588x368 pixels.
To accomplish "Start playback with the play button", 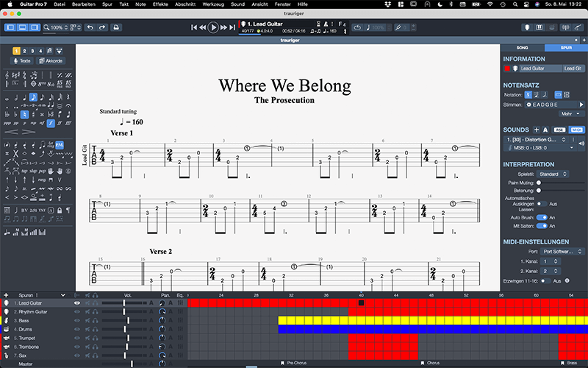I will point(213,27).
